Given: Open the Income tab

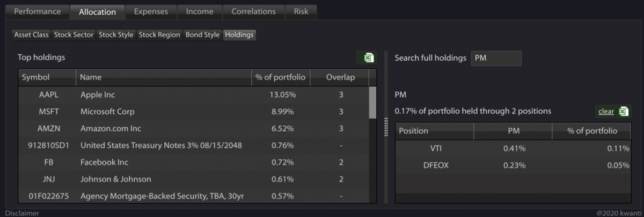Looking at the screenshot, I should coord(200,11).
